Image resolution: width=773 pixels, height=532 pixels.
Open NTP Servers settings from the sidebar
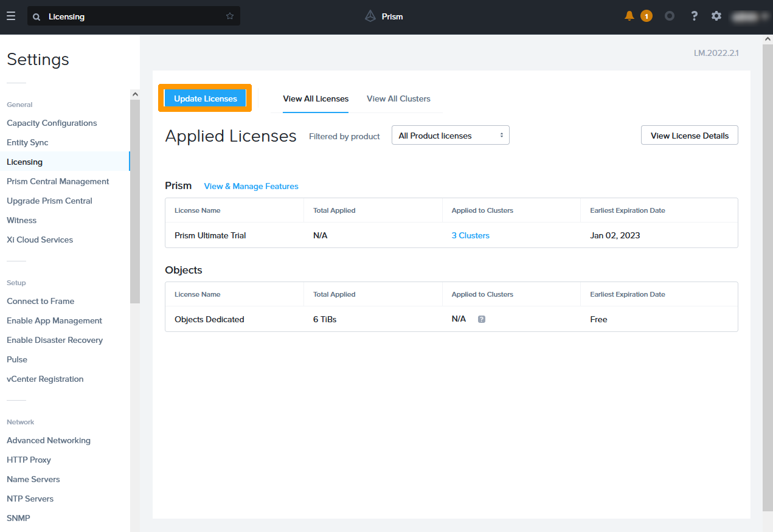pyautogui.click(x=30, y=498)
